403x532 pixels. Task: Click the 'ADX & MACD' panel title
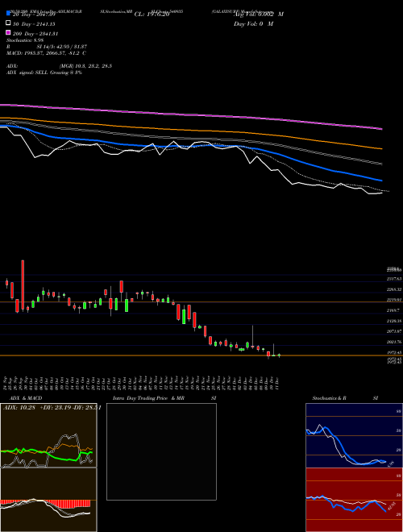[x=26, y=398]
